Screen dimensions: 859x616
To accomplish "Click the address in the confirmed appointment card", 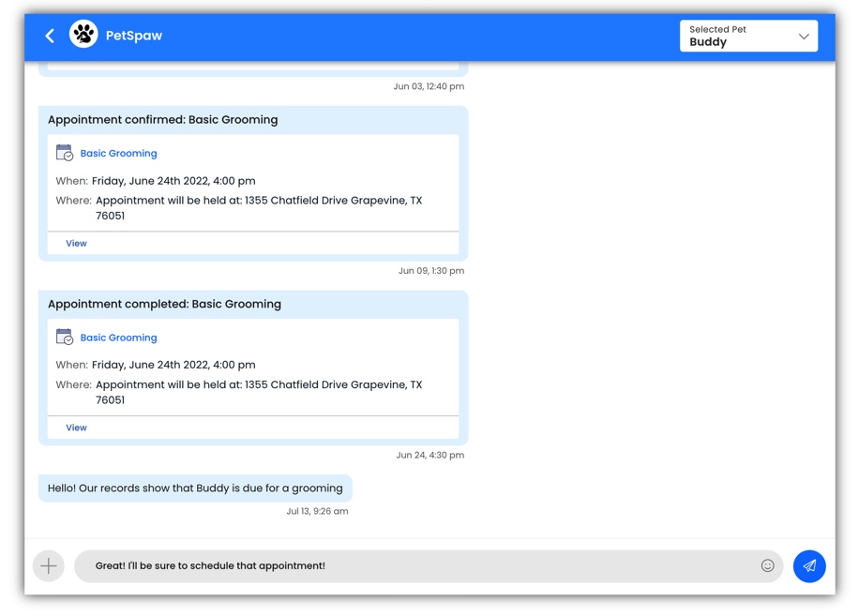I will [259, 208].
